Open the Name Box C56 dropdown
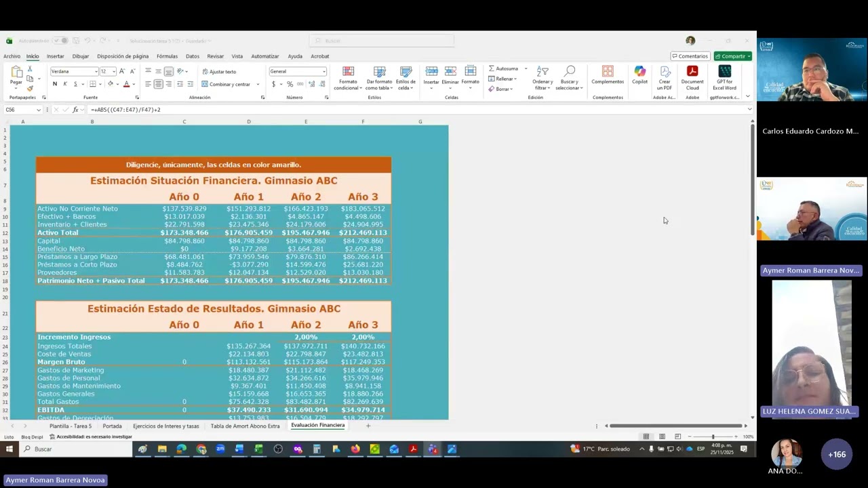868x488 pixels. (x=39, y=110)
